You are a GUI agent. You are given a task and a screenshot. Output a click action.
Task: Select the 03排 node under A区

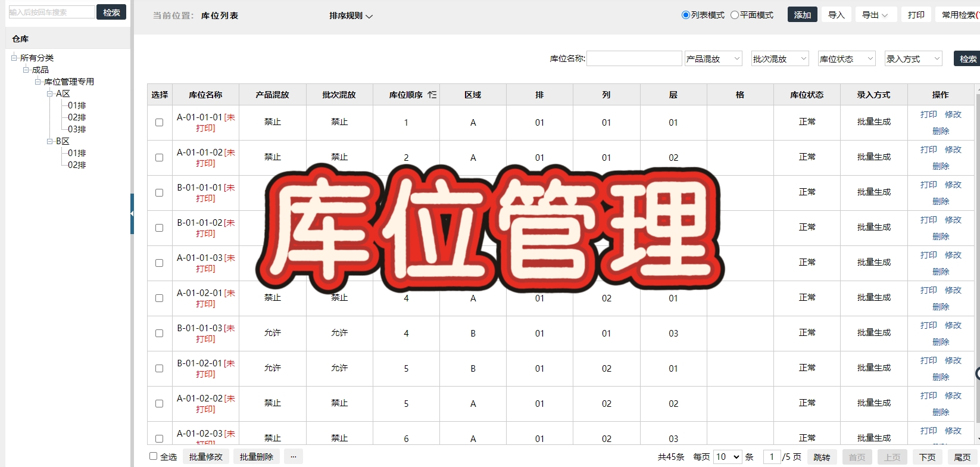[77, 129]
